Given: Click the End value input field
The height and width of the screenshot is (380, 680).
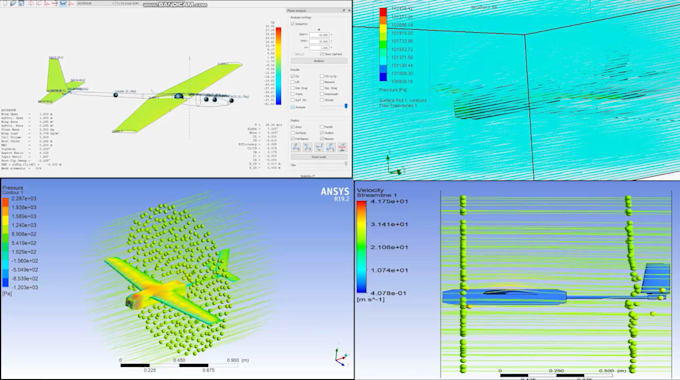Looking at the screenshot, I should [320, 41].
